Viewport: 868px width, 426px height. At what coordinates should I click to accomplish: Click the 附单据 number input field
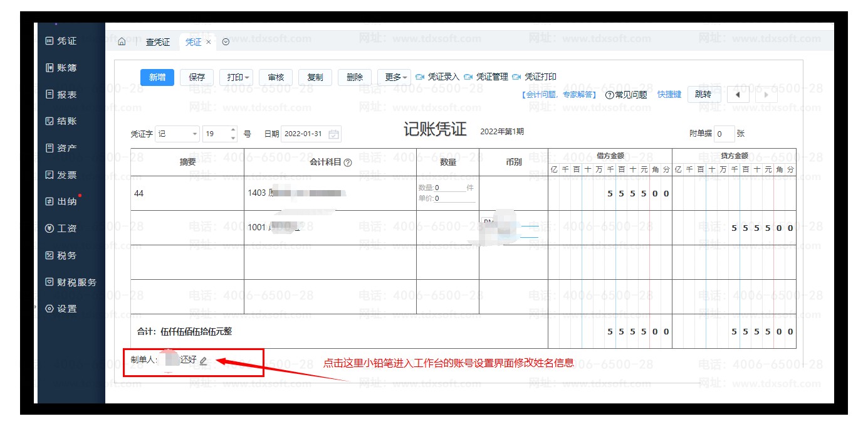click(x=724, y=134)
